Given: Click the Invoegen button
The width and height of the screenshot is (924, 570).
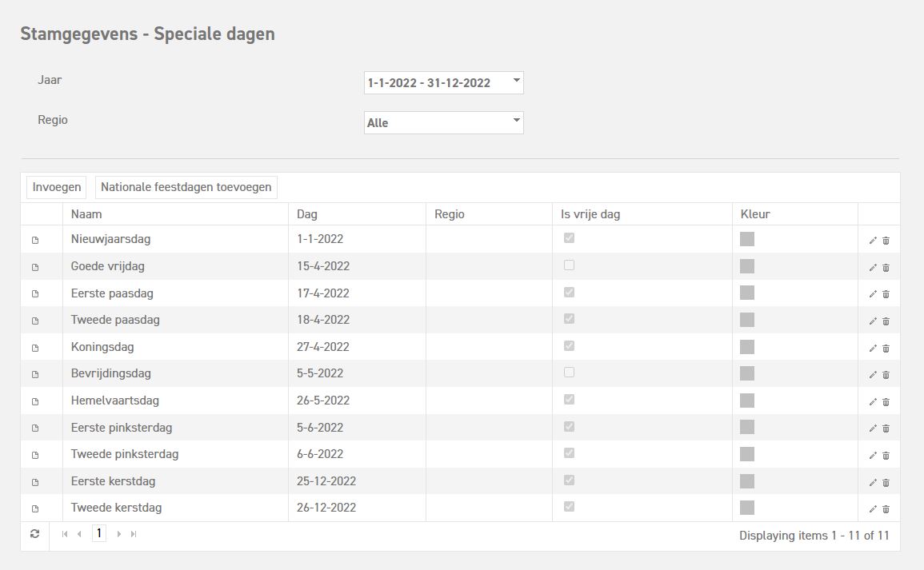Looking at the screenshot, I should tap(57, 187).
